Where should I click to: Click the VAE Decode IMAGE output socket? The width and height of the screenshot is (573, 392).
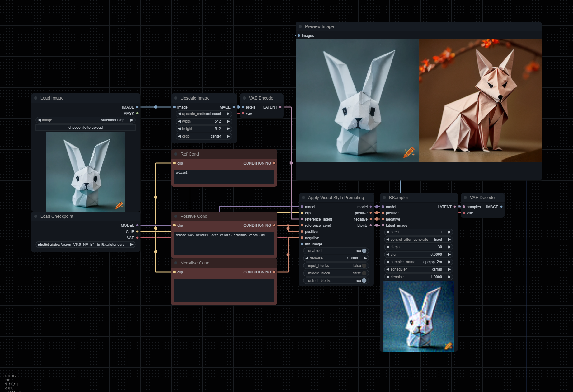click(x=501, y=207)
